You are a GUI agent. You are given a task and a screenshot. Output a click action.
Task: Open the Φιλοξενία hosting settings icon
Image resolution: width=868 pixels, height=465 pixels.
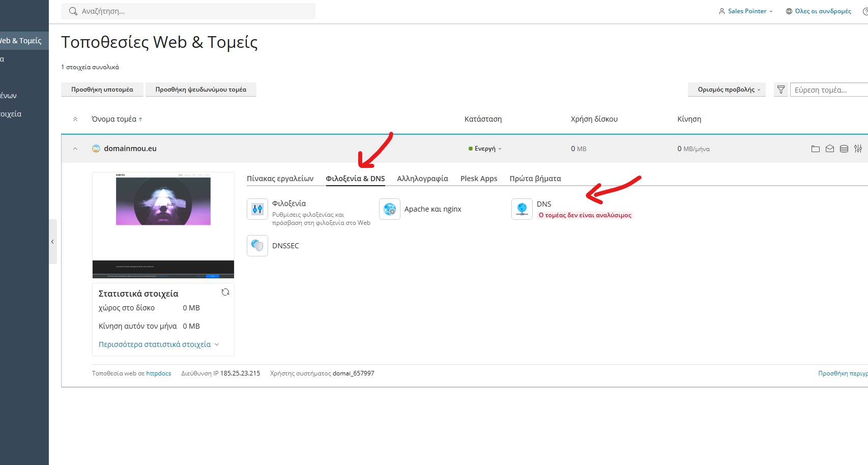click(x=257, y=209)
